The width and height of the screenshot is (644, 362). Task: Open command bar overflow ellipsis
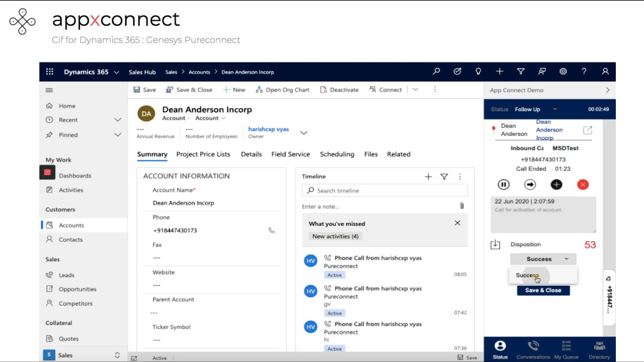pos(435,89)
